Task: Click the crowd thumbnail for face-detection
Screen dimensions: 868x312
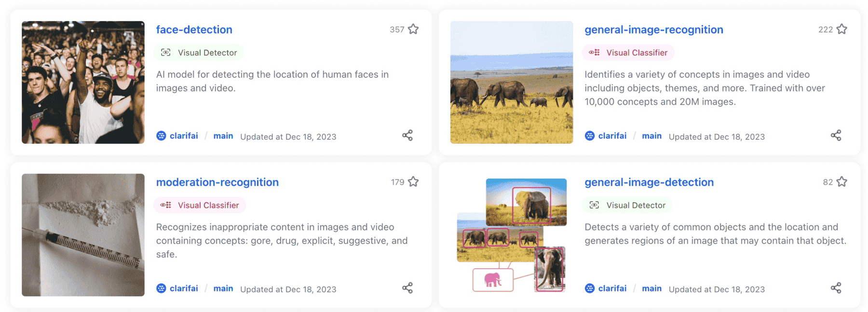Action: click(x=83, y=82)
